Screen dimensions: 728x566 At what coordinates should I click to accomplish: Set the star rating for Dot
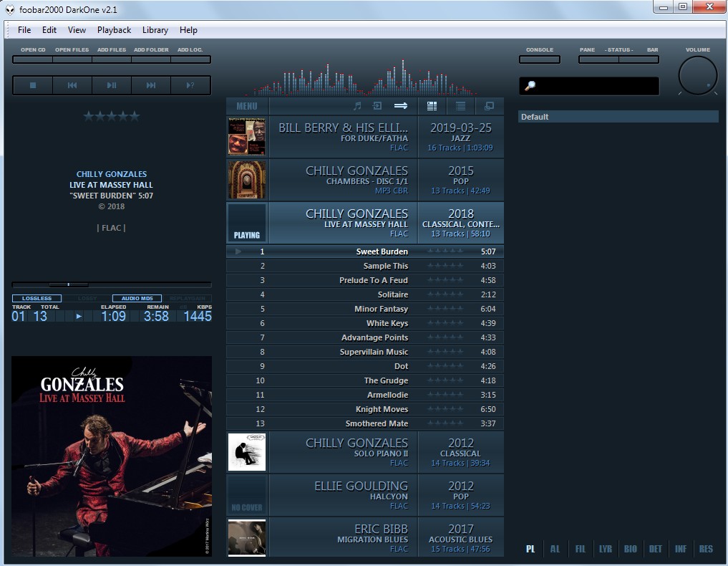tap(445, 366)
